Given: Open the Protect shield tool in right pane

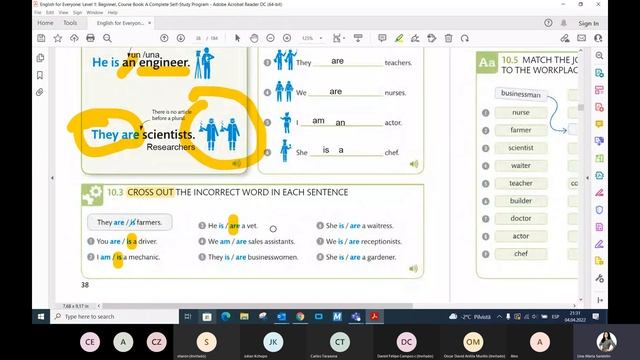Looking at the screenshot, I should 599,210.
